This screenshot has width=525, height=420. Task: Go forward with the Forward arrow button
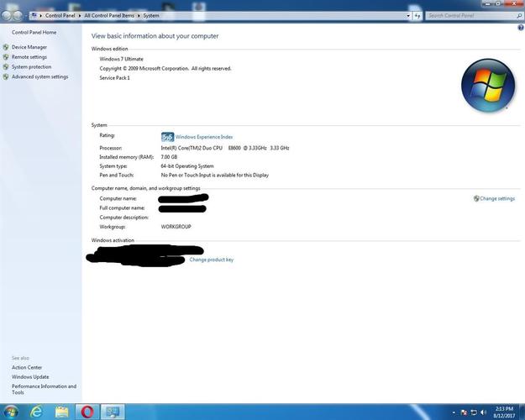pyautogui.click(x=17, y=16)
